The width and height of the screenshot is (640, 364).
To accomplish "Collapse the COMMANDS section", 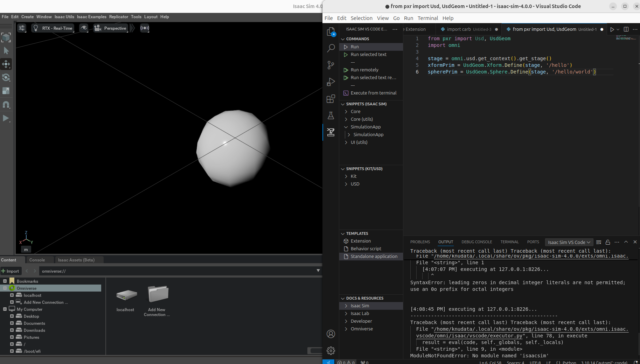I will coord(357,39).
